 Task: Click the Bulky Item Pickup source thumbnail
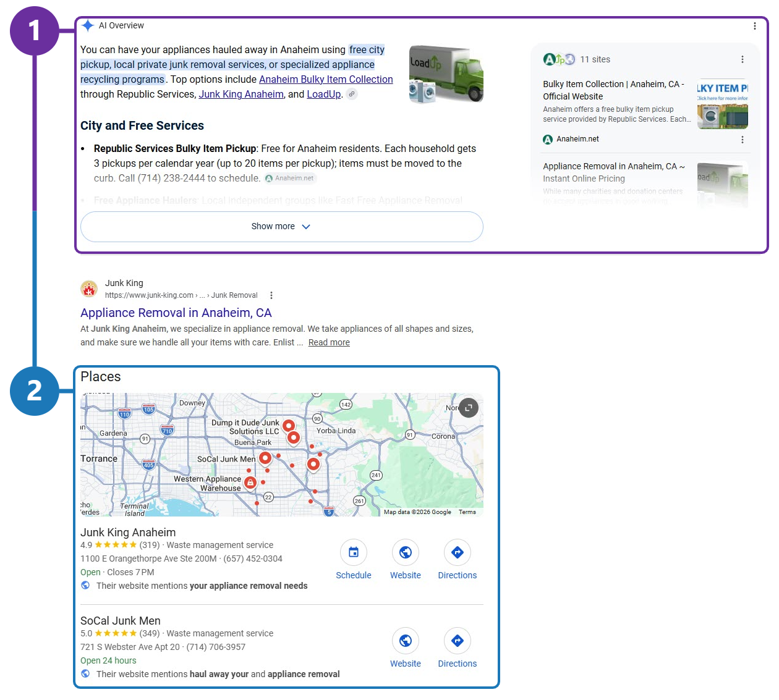[x=723, y=104]
